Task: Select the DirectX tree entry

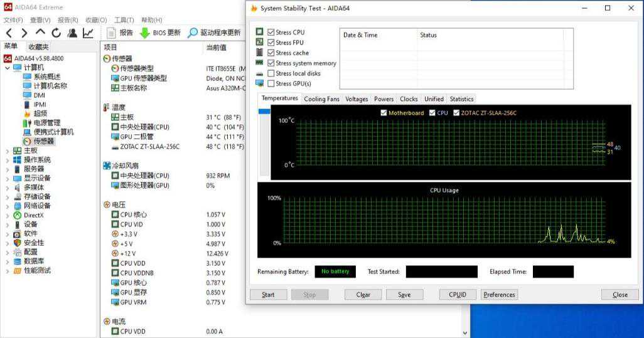Action: click(x=33, y=215)
